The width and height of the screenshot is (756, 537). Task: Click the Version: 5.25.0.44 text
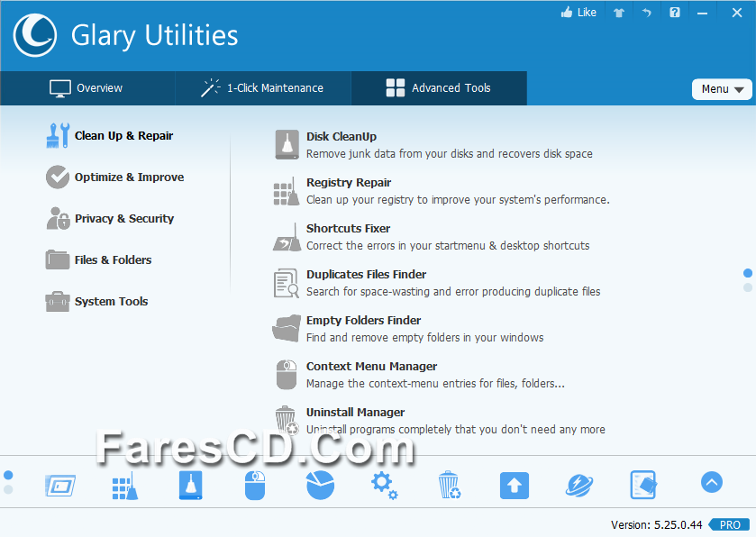click(x=657, y=524)
